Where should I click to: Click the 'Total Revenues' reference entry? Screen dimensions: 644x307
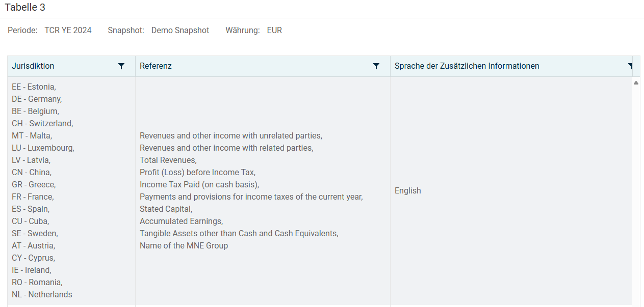168,160
